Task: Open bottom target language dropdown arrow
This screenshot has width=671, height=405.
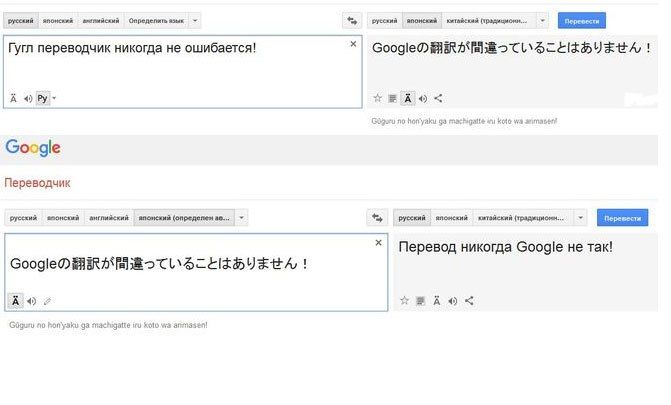Action: pos(580,218)
